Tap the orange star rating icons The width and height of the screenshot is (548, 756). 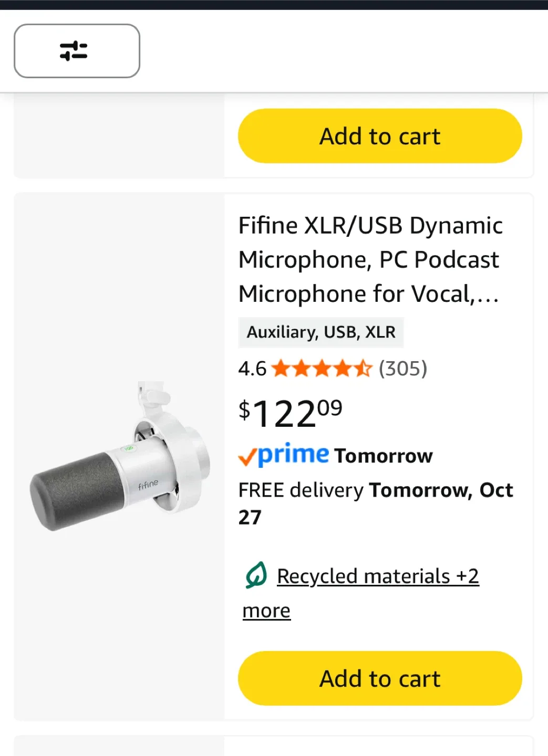pyautogui.click(x=322, y=369)
